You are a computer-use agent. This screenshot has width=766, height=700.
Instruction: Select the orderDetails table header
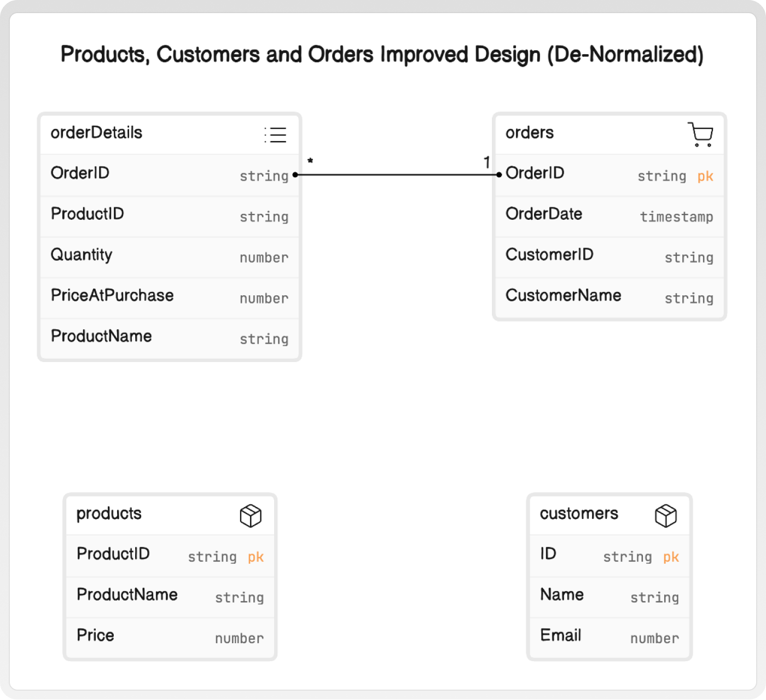pyautogui.click(x=170, y=135)
